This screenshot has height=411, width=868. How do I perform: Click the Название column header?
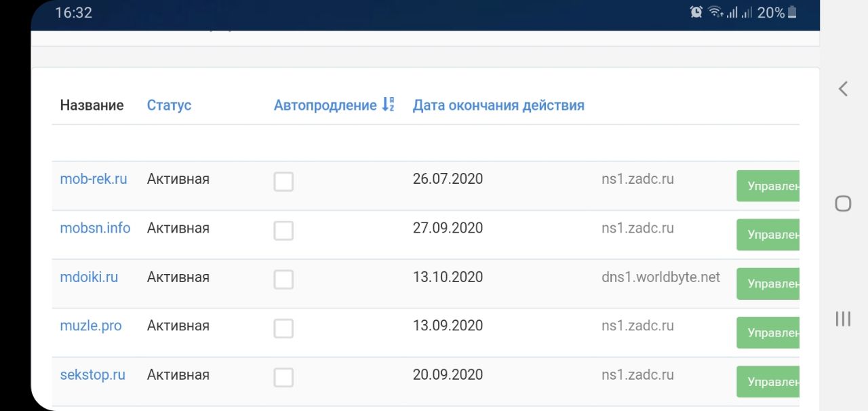[92, 105]
